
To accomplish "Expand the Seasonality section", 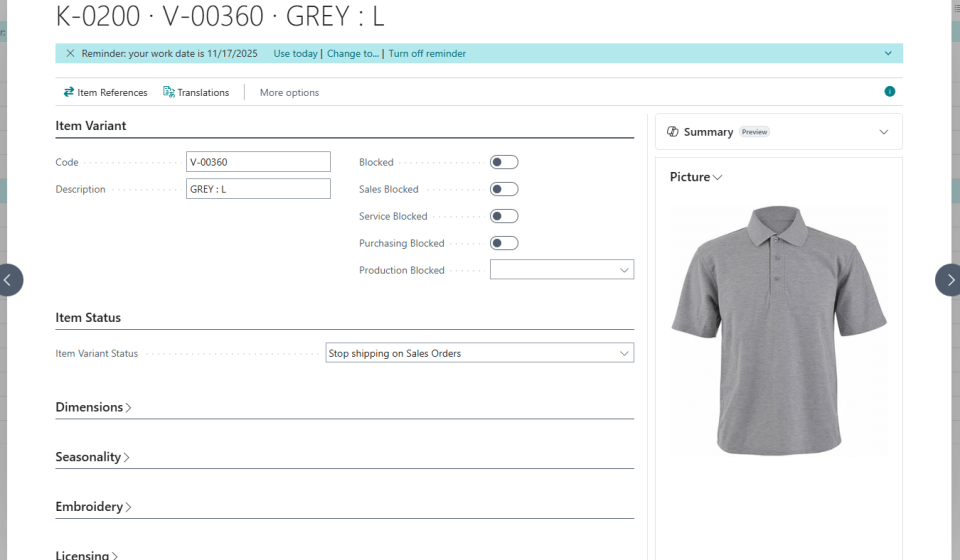I will pos(92,457).
